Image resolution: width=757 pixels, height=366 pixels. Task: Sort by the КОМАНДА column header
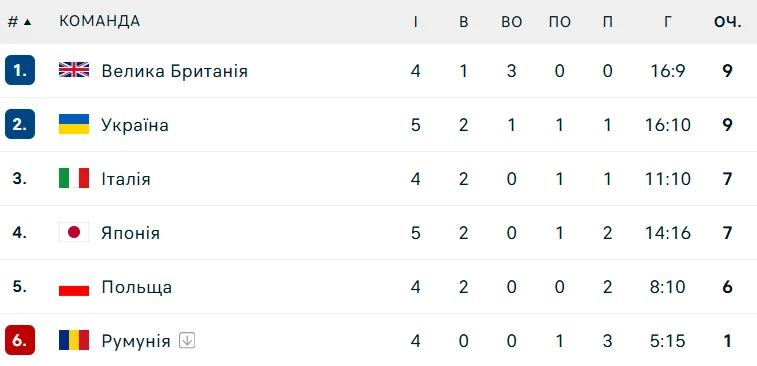pyautogui.click(x=99, y=21)
